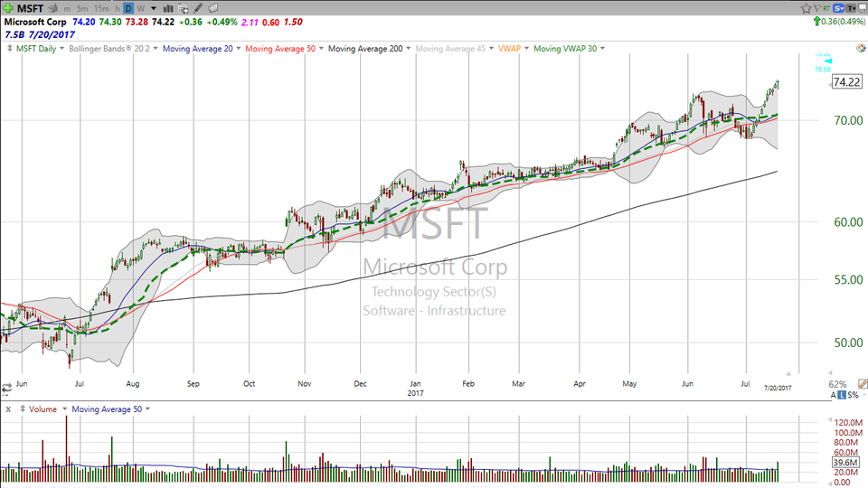Open the blue S dropdown button
The image size is (868, 488).
click(839, 8)
